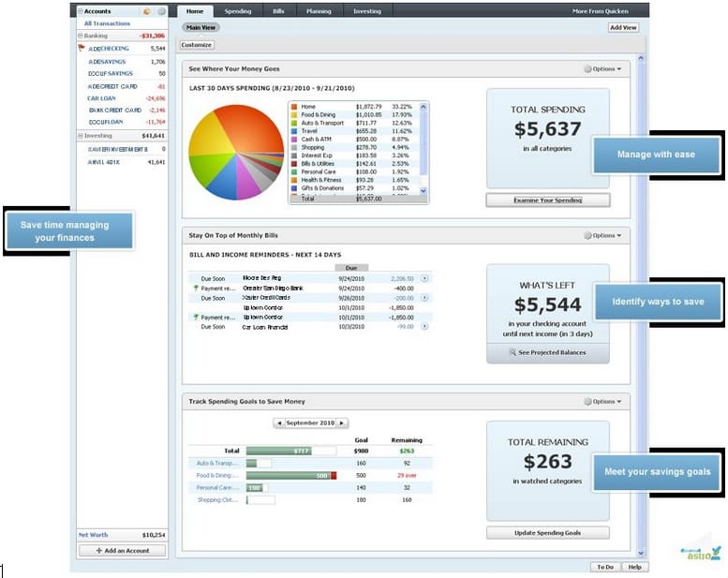Open Options for Stay On Top of Monthly Bills
728x578 pixels.
pos(602,235)
